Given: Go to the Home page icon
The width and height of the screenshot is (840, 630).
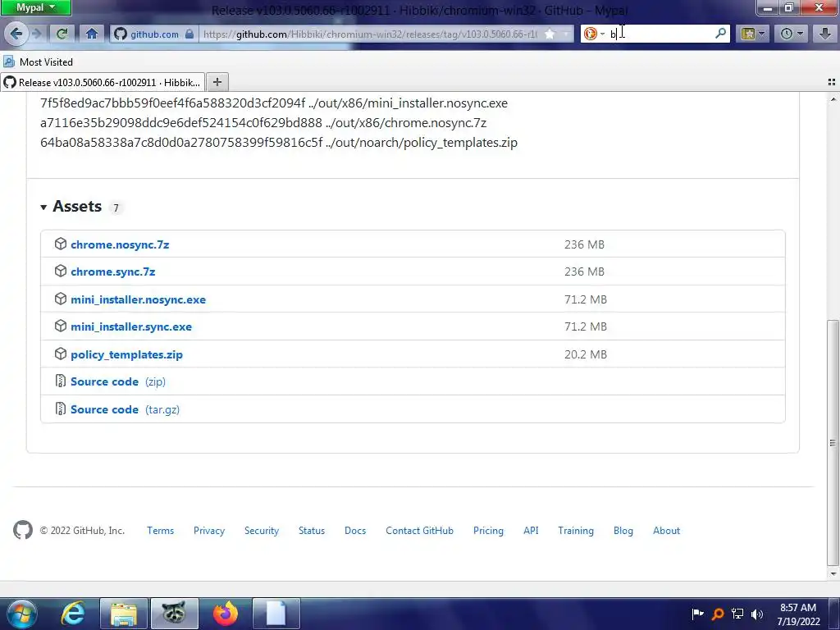Looking at the screenshot, I should click(92, 34).
